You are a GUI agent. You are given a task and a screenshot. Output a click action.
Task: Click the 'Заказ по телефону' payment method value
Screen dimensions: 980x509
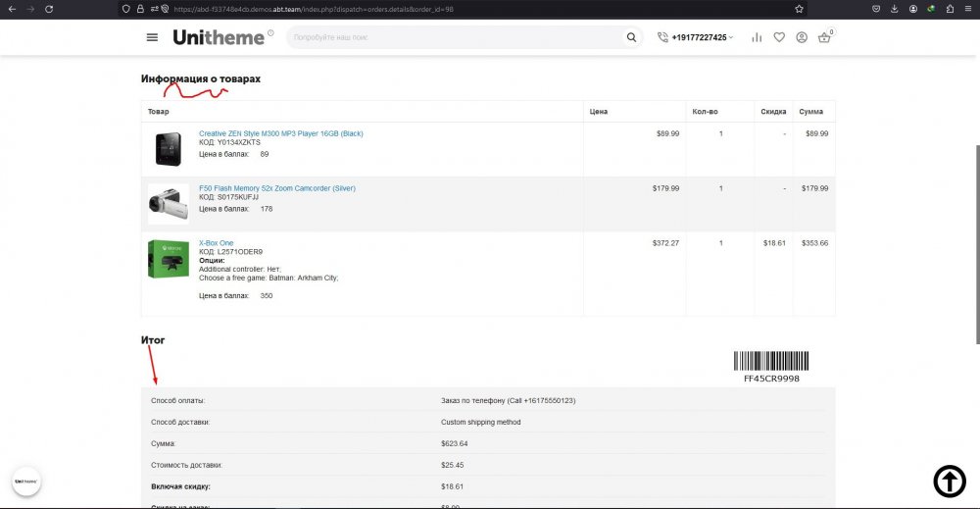[508, 401]
